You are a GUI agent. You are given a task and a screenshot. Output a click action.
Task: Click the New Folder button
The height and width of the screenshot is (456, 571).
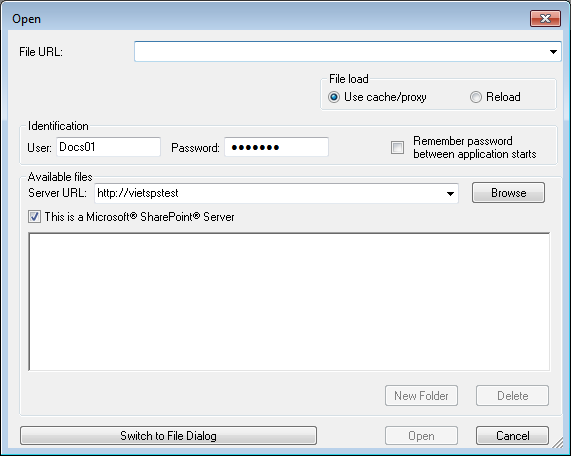point(421,396)
